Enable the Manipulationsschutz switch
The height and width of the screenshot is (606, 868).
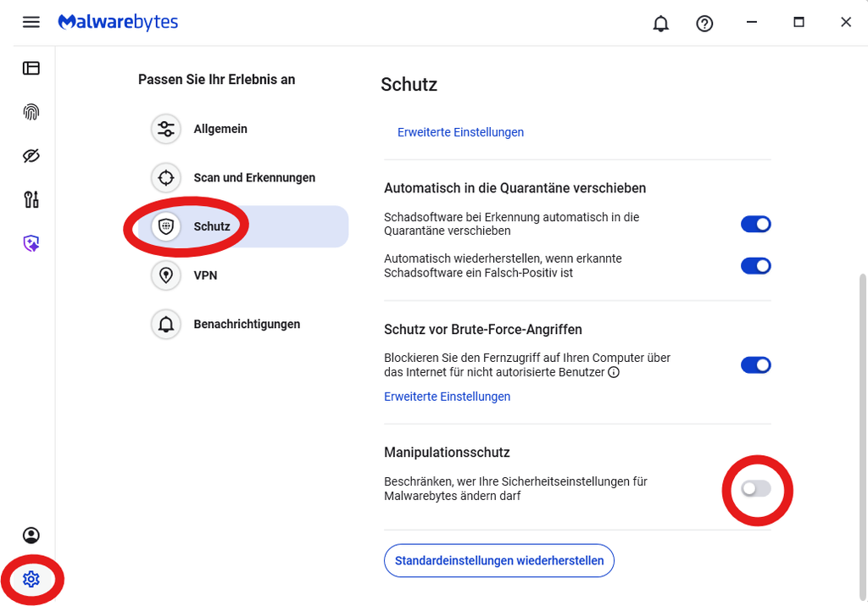tap(755, 489)
